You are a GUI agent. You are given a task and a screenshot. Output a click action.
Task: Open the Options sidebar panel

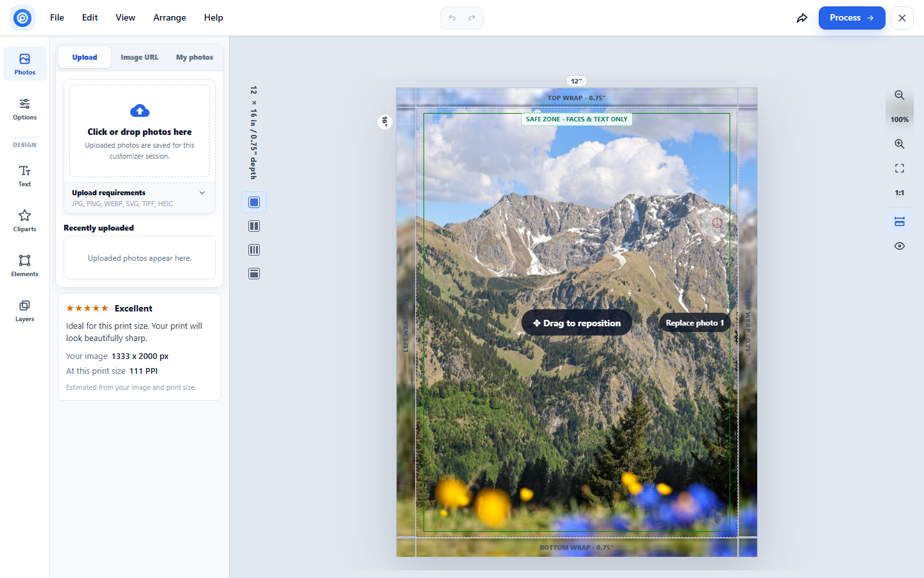pyautogui.click(x=25, y=109)
